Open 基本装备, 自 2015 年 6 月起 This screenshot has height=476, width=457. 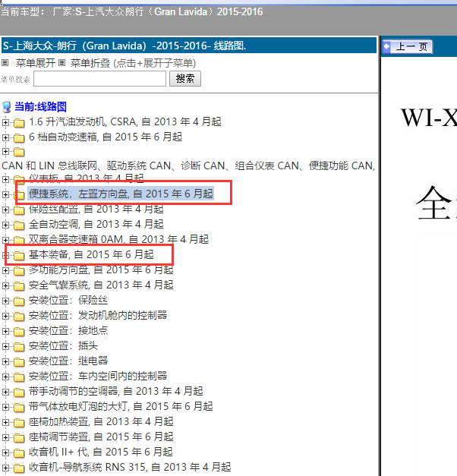pos(91,254)
